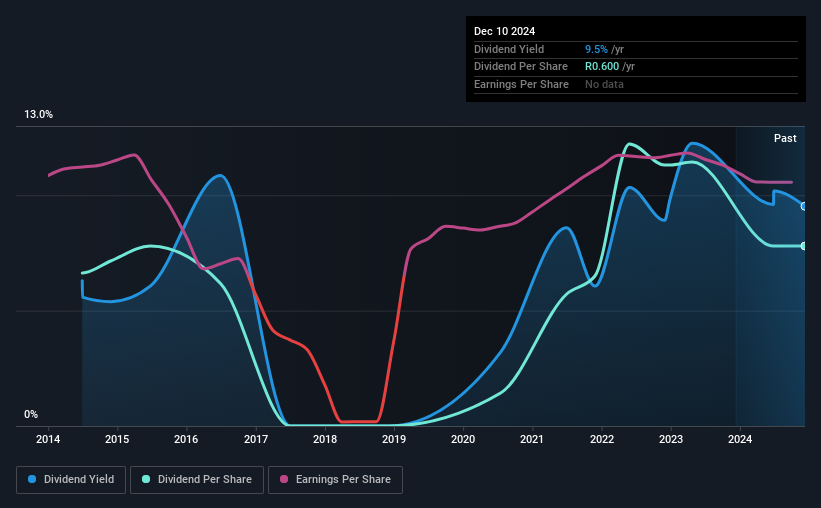Screen dimensions: 821x508
Task: Click the tooltip Dividend Yield row label
Action: [x=509, y=49]
